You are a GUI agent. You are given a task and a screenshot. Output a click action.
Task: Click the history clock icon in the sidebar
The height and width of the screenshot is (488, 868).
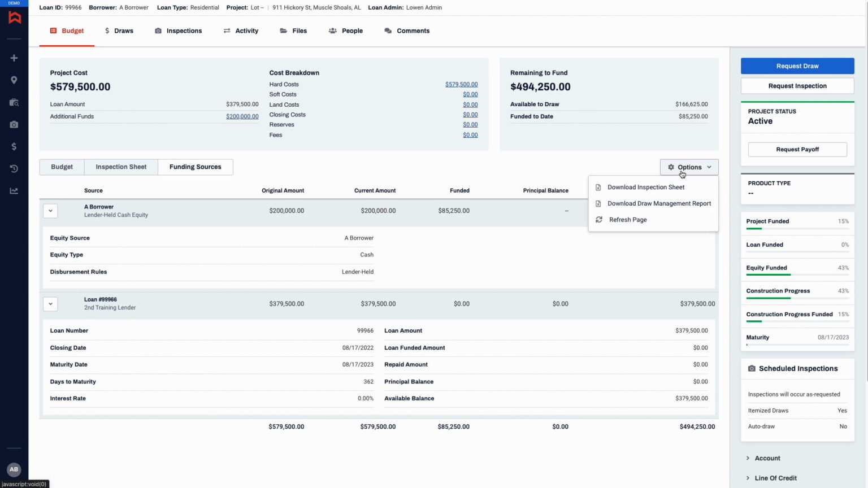click(x=14, y=168)
